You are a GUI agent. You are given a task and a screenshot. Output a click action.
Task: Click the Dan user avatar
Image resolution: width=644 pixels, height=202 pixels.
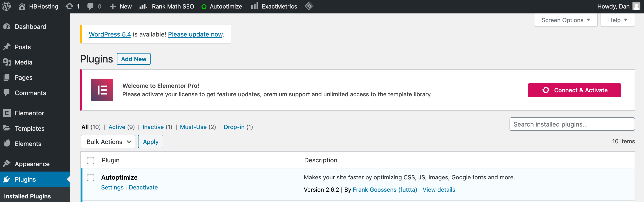coord(636,6)
